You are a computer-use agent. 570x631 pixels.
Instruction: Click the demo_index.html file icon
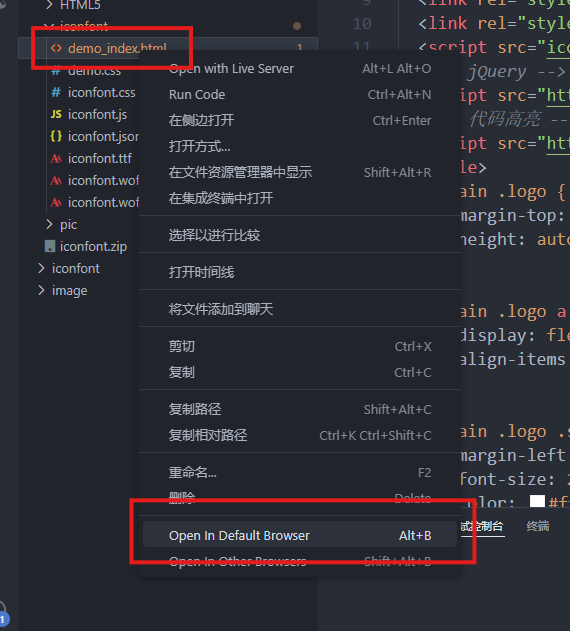tap(56, 48)
